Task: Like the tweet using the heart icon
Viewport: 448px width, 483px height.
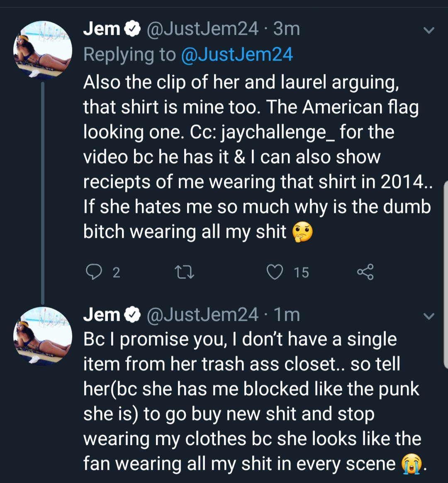Action: point(275,272)
